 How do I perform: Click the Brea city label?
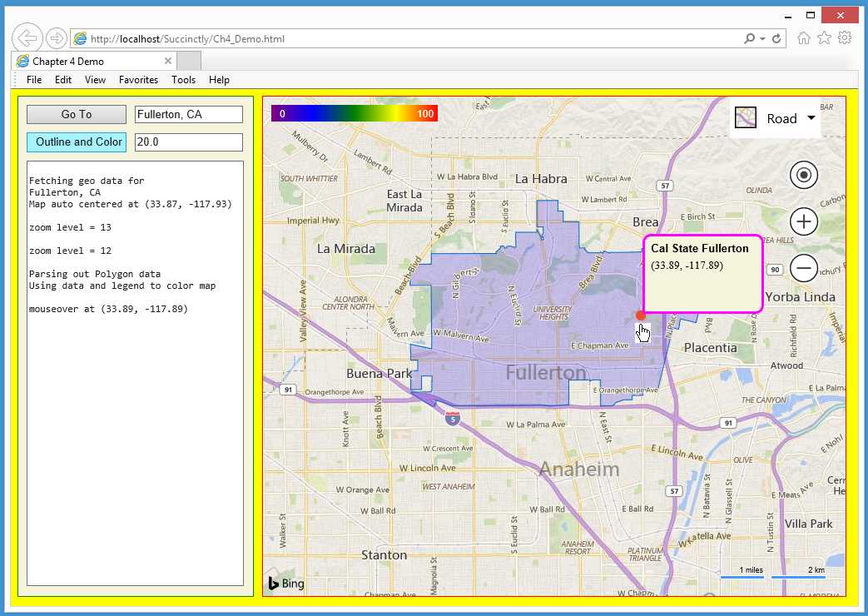[646, 221]
